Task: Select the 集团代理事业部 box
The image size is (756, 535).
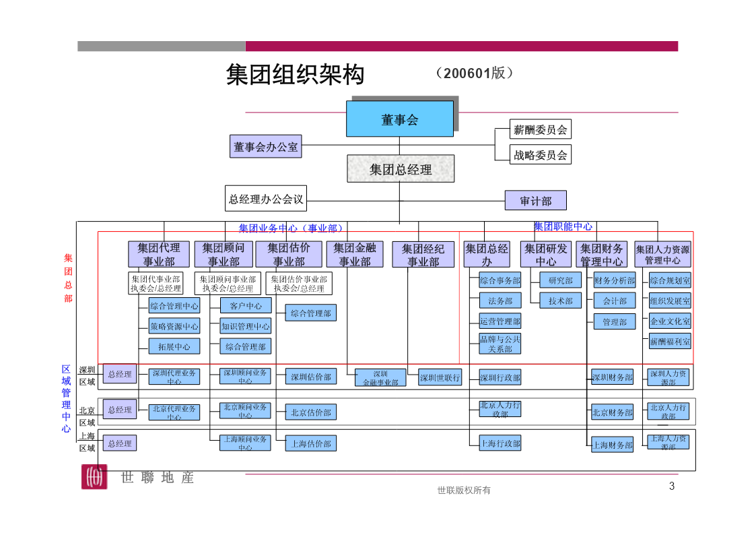Action: click(159, 254)
